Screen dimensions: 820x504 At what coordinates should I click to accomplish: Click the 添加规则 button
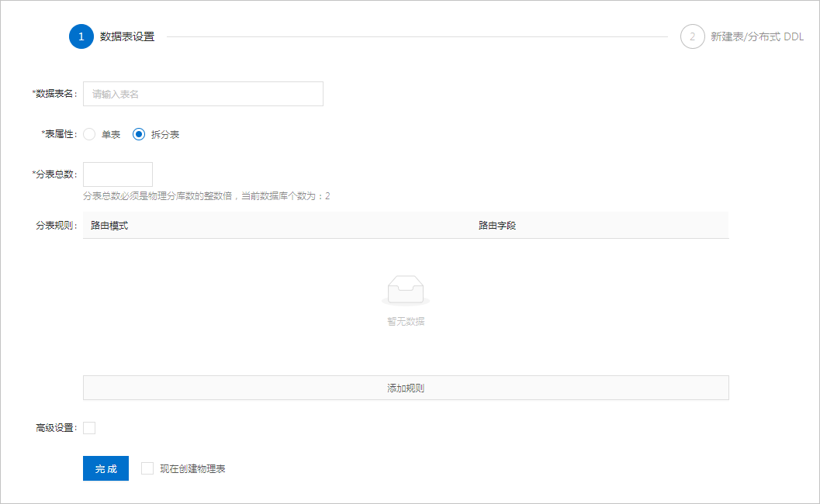(x=406, y=388)
